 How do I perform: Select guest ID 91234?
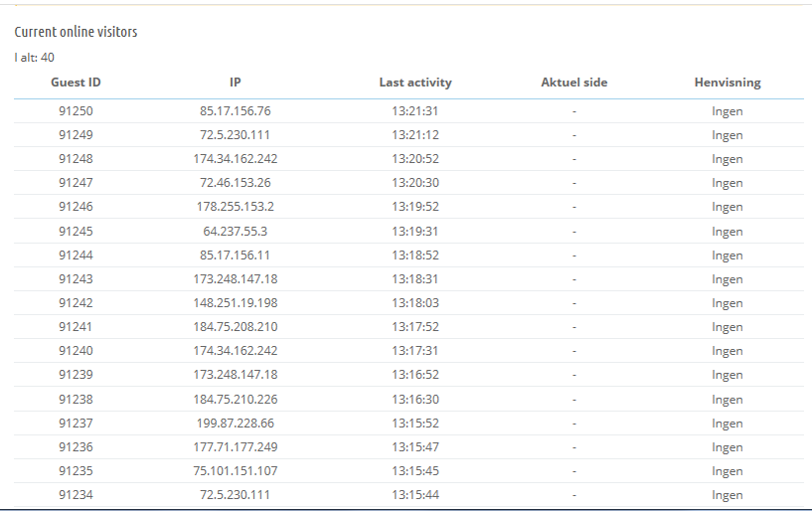point(76,494)
